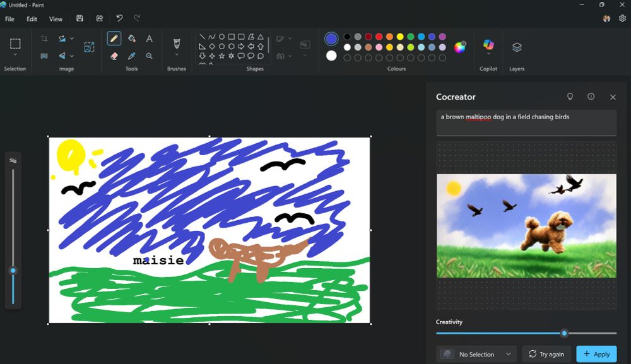The height and width of the screenshot is (364, 631).
Task: Expand the shape outline dropdown
Action: click(x=290, y=38)
